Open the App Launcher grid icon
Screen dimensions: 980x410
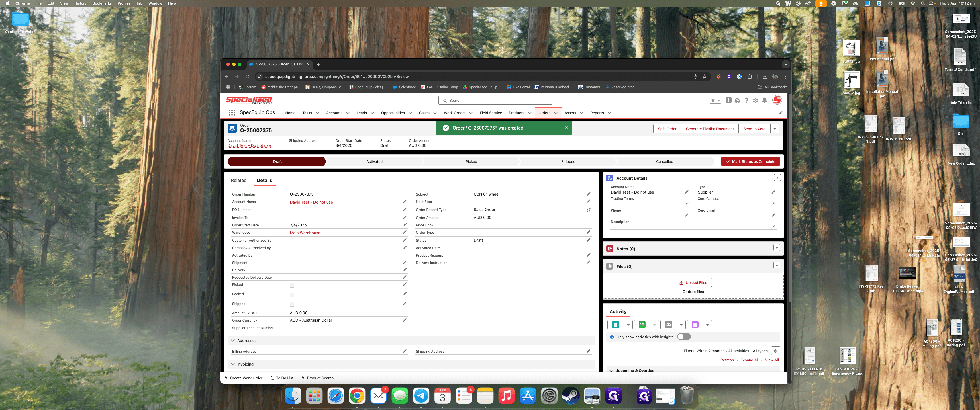(232, 112)
